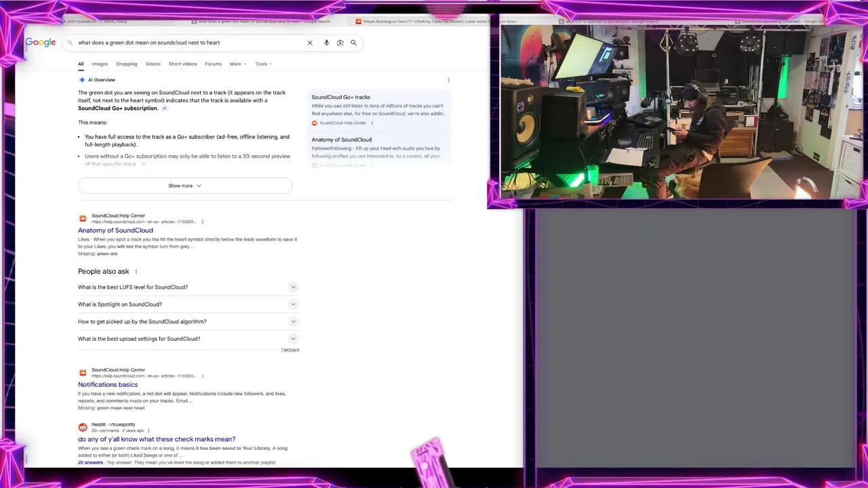Click SoundCloud favicon of Anatomy of SoundCloud result
This screenshot has height=488, width=868.
(83, 218)
